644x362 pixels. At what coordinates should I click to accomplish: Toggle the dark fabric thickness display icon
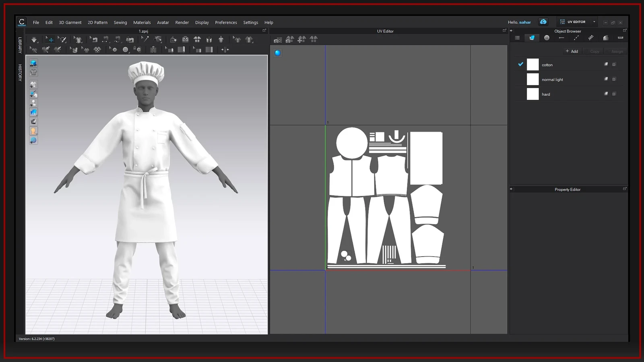[33, 121]
